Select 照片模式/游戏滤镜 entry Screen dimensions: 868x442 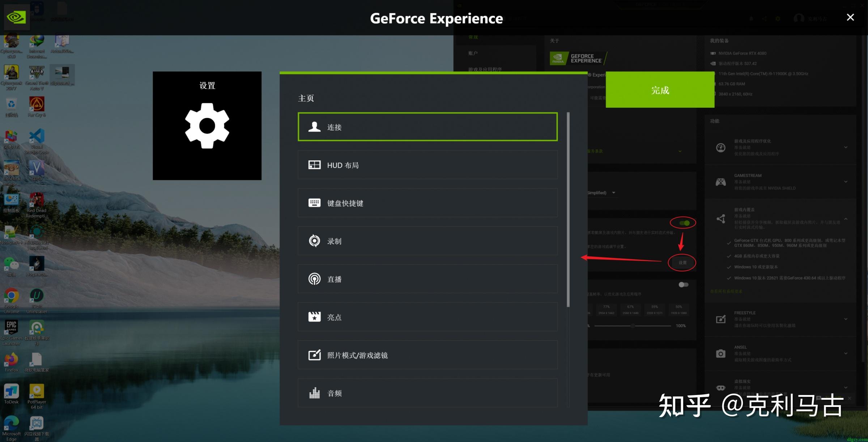click(x=427, y=355)
